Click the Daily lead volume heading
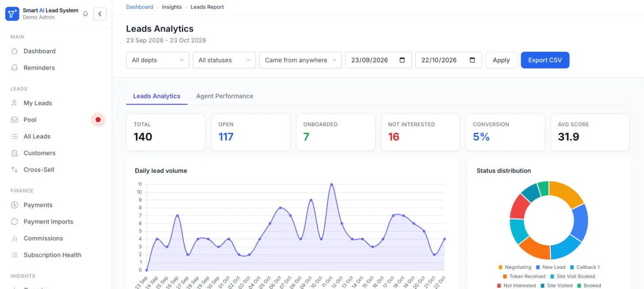The width and height of the screenshot is (644, 289). click(x=161, y=171)
